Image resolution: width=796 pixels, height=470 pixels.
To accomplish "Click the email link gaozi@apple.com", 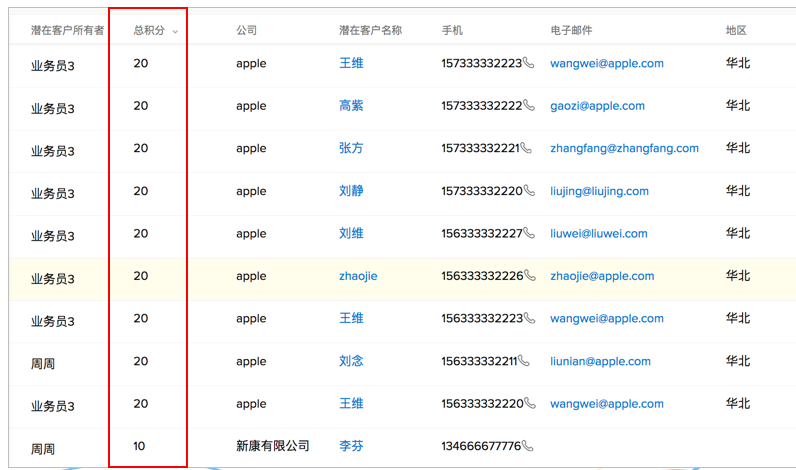I will tap(598, 106).
